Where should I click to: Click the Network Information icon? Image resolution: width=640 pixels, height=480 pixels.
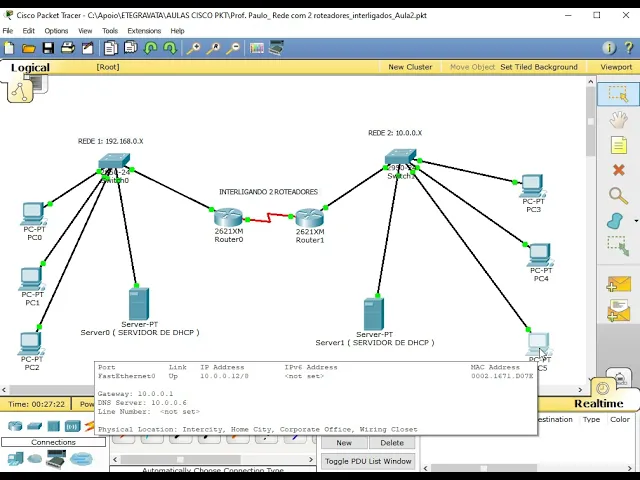tap(609, 48)
